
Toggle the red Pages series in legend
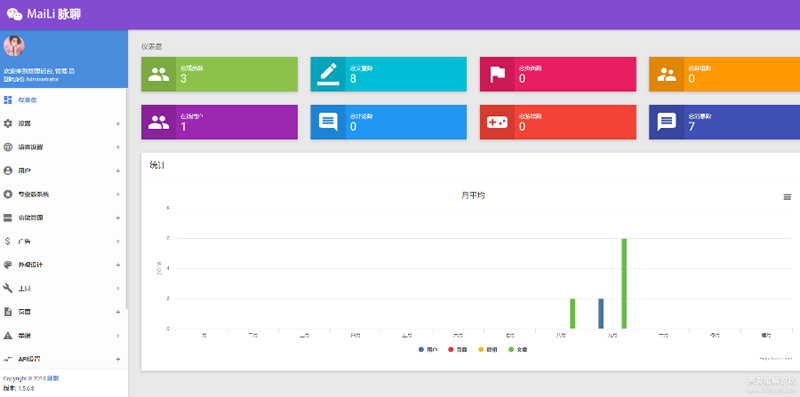pos(458,350)
